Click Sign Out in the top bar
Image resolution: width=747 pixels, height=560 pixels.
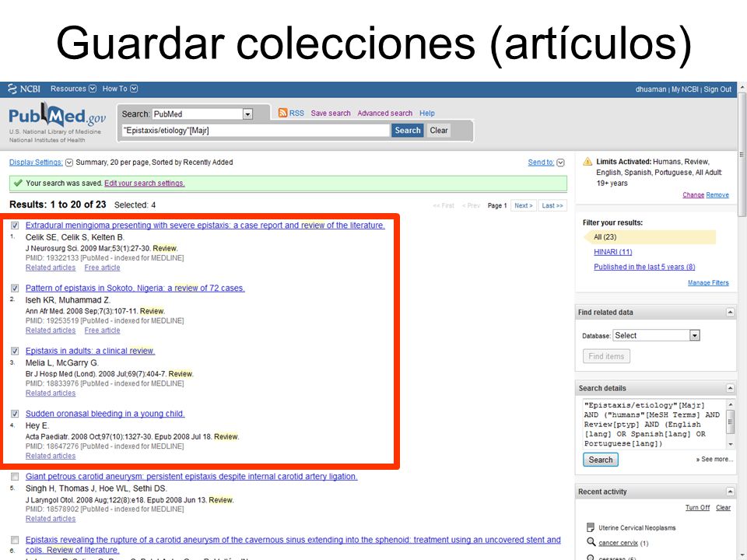pyautogui.click(x=717, y=89)
